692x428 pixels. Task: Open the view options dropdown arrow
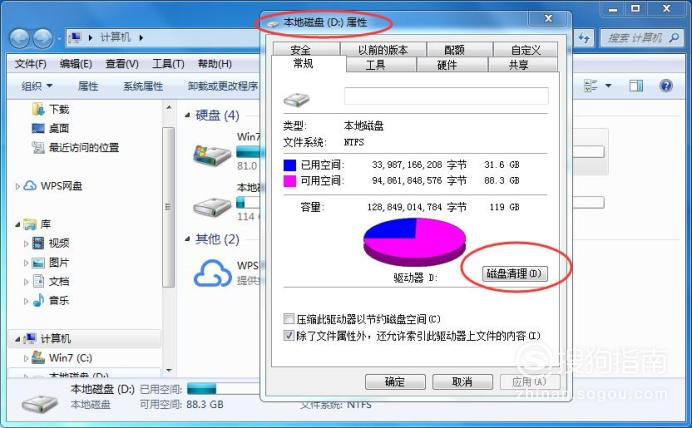click(608, 86)
